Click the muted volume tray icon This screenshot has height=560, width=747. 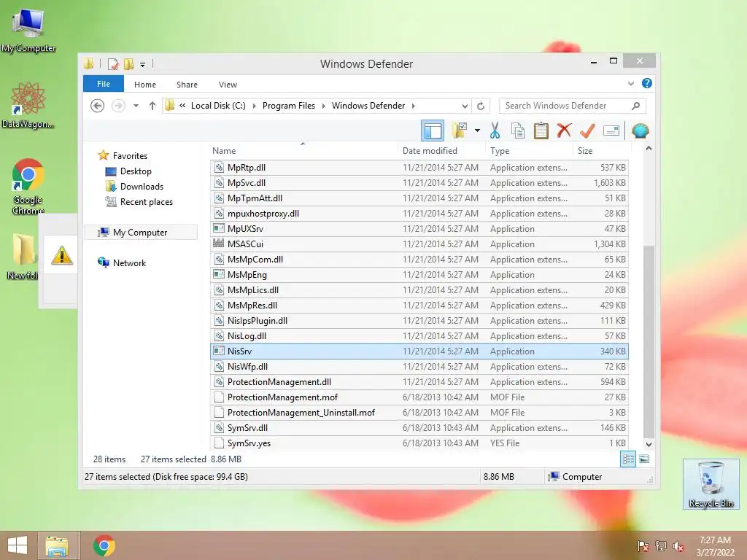(678, 546)
